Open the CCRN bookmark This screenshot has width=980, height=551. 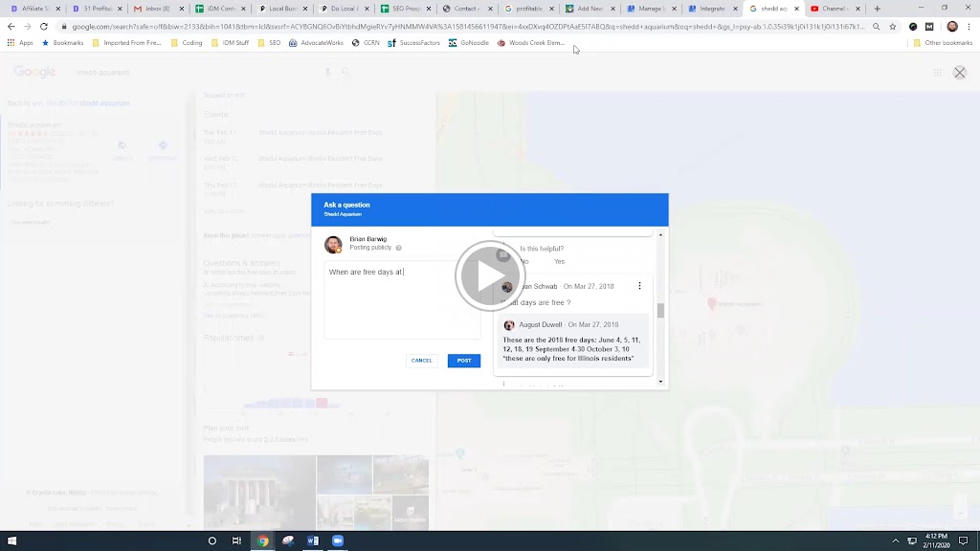pos(366,43)
